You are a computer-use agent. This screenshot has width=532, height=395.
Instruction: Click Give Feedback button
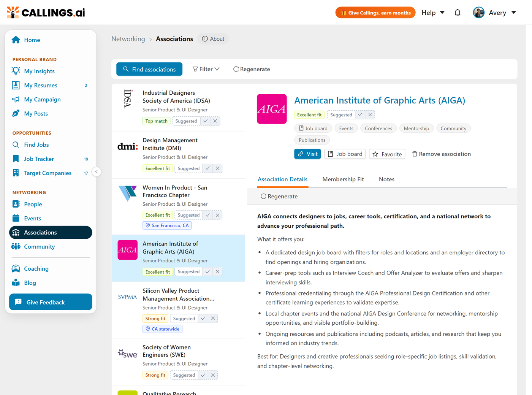[x=51, y=302]
